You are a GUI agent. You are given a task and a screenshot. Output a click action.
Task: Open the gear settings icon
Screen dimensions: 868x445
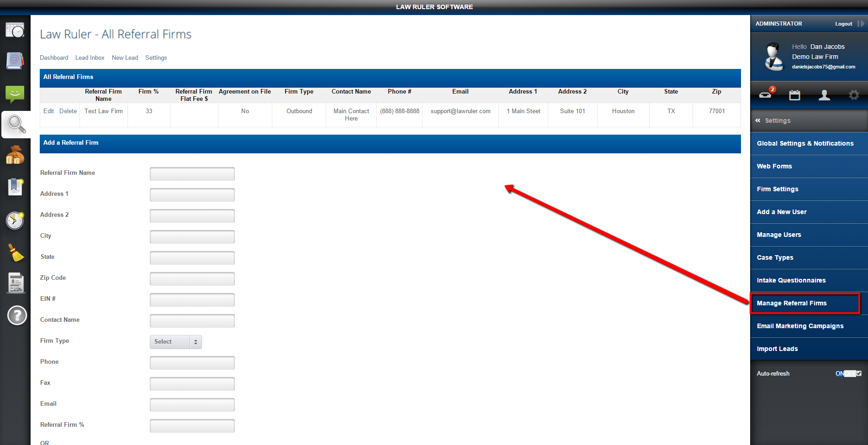[x=854, y=95]
